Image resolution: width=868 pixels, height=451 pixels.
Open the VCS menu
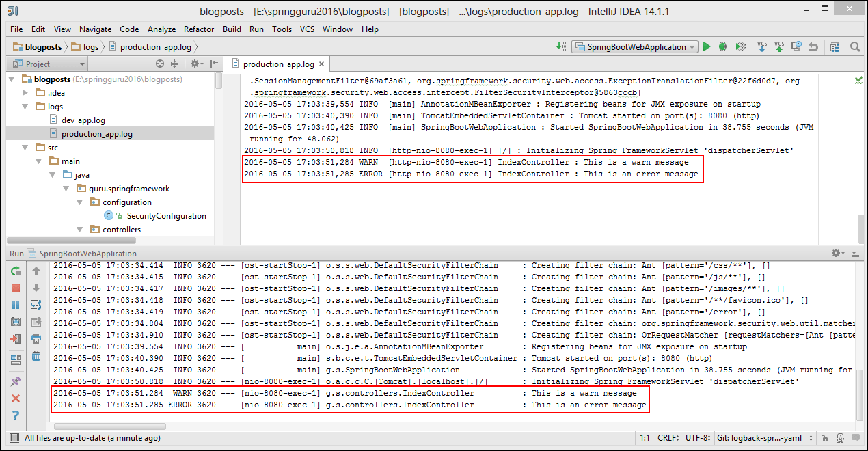[306, 29]
